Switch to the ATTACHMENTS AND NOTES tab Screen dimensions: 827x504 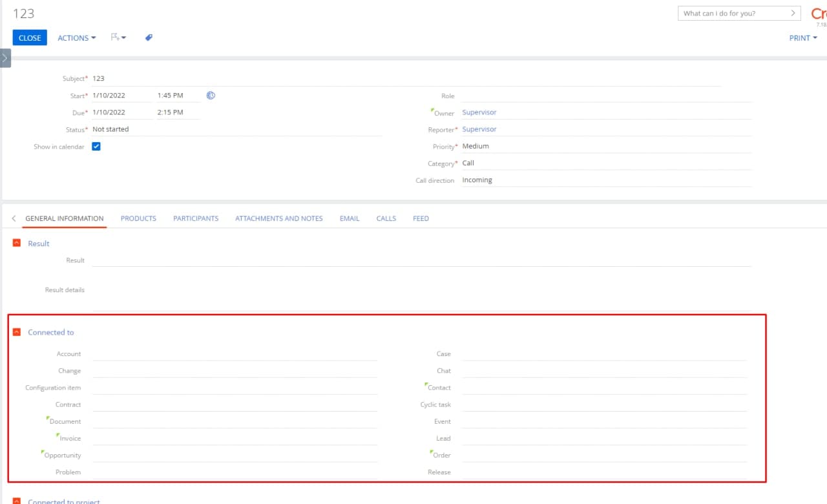tap(279, 218)
